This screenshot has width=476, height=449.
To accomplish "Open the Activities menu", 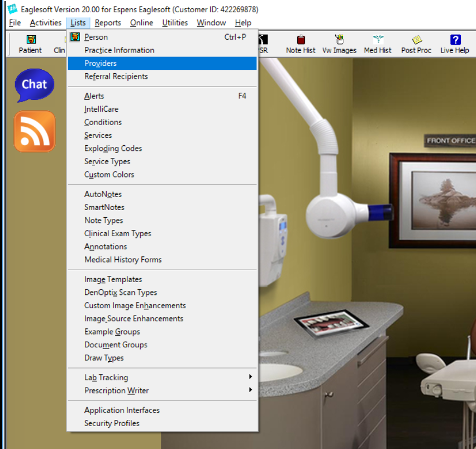I will coord(46,23).
